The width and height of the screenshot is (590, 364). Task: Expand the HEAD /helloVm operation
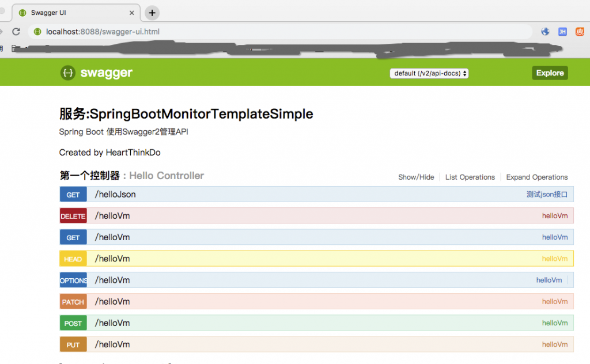(x=316, y=259)
